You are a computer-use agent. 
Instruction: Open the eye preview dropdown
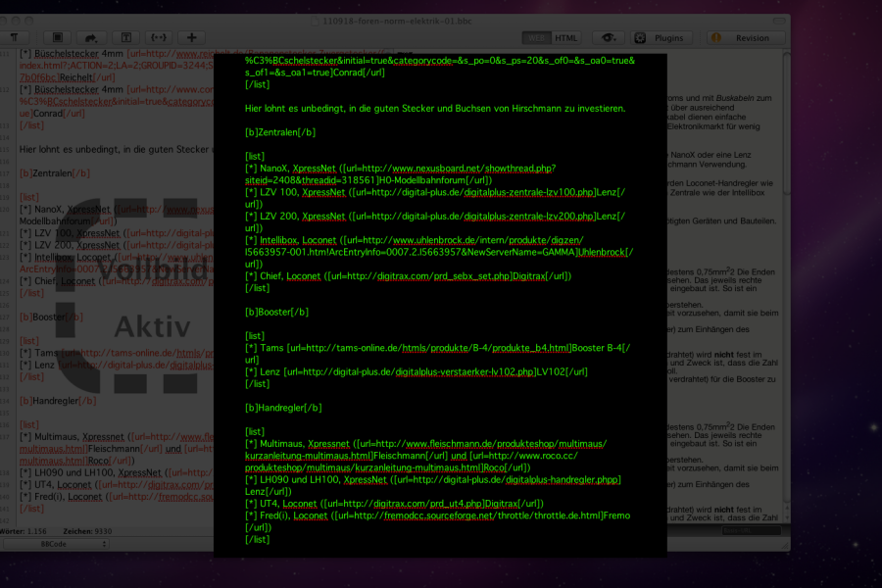610,38
